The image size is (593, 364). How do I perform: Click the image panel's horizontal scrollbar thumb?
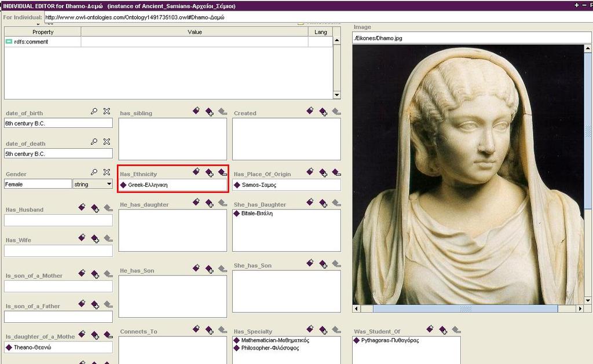[465, 308]
